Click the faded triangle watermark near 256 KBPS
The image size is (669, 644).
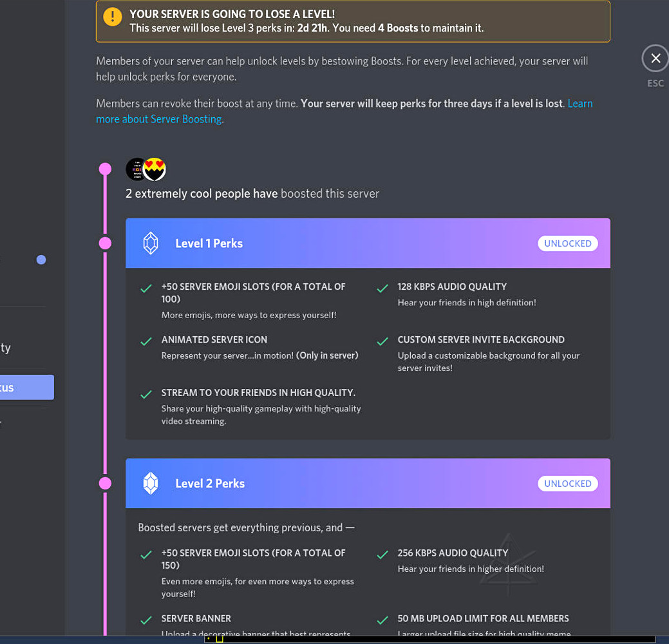505,560
